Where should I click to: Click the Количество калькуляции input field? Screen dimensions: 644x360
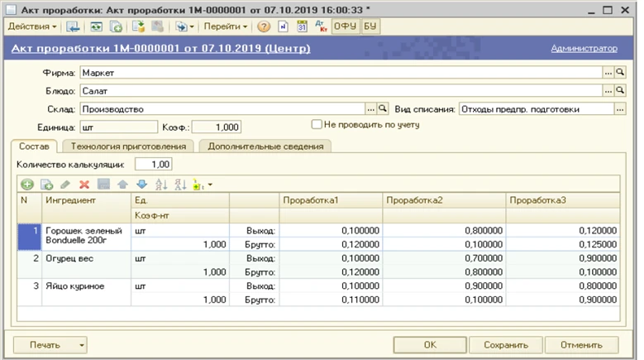point(153,165)
